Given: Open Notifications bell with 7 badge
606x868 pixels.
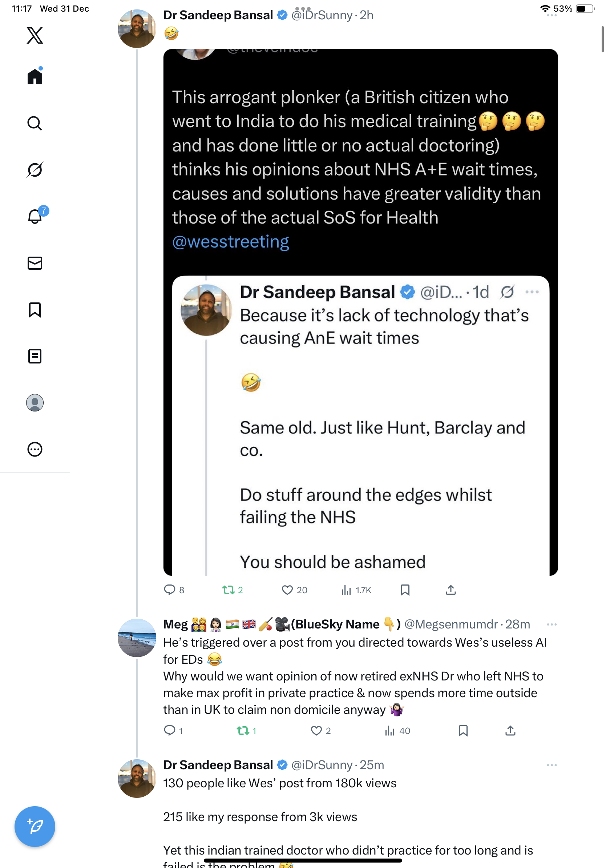Looking at the screenshot, I should (x=35, y=216).
